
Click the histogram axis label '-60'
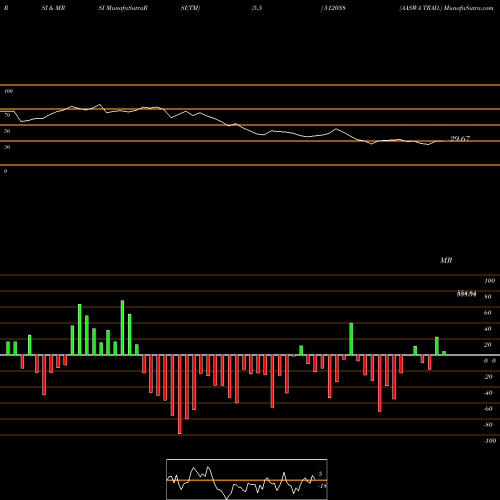pyautogui.click(x=488, y=409)
